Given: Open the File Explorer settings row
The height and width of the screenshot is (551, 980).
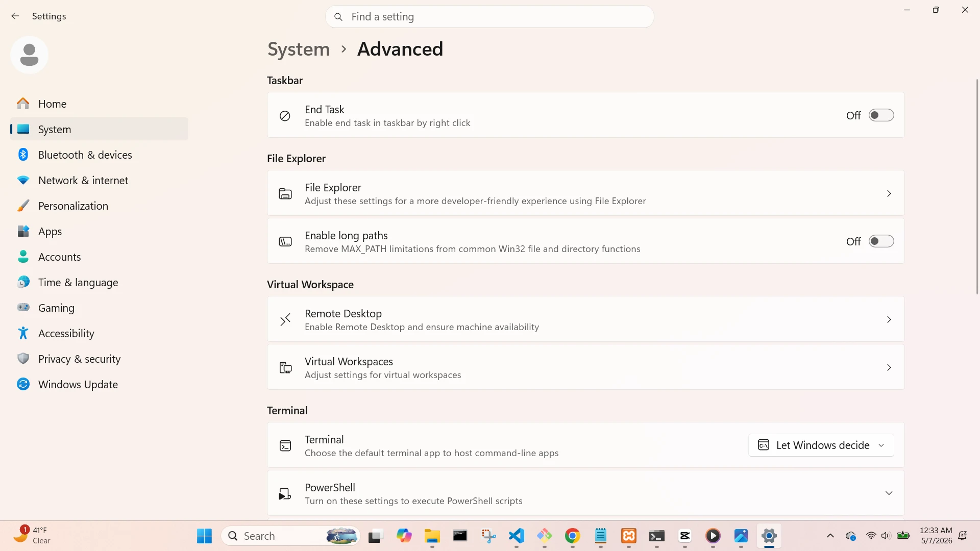Looking at the screenshot, I should coord(585,193).
